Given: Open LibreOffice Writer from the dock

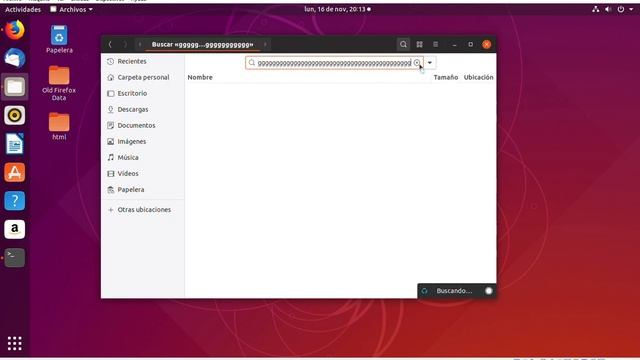Looking at the screenshot, I should click(15, 144).
